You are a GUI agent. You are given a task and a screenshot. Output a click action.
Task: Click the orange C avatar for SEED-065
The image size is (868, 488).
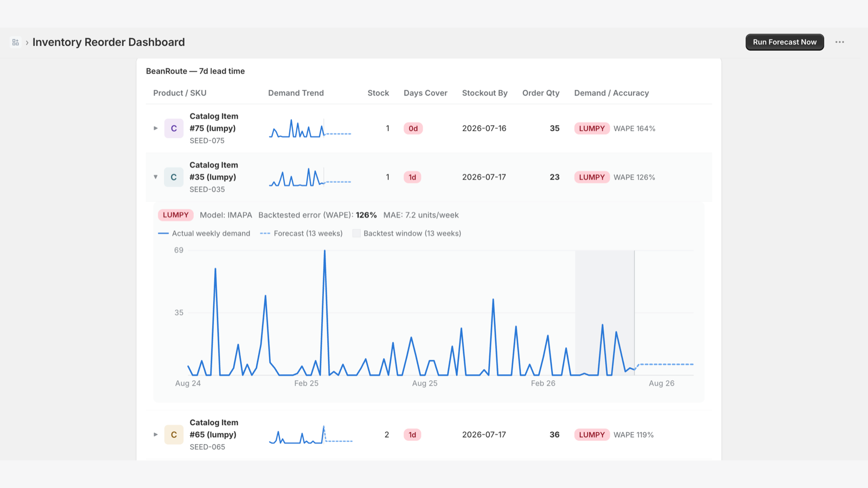coord(174,435)
